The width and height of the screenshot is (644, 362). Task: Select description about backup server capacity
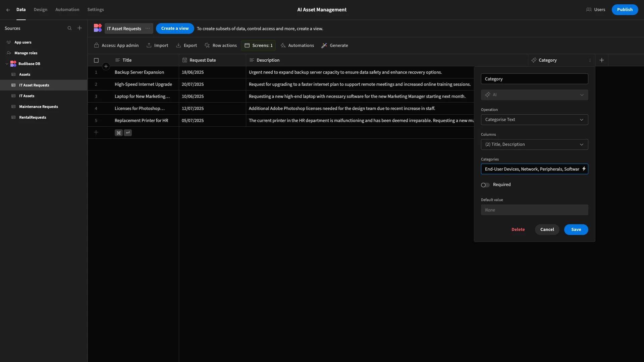point(360,72)
